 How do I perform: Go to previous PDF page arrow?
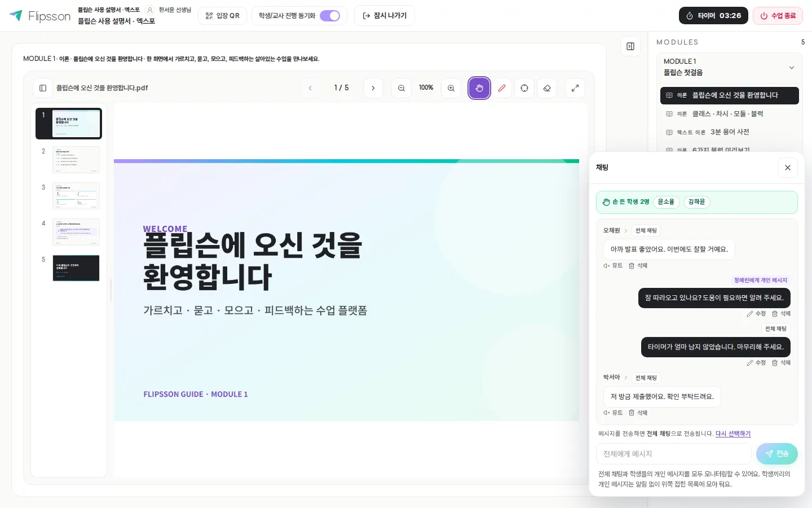tap(310, 88)
